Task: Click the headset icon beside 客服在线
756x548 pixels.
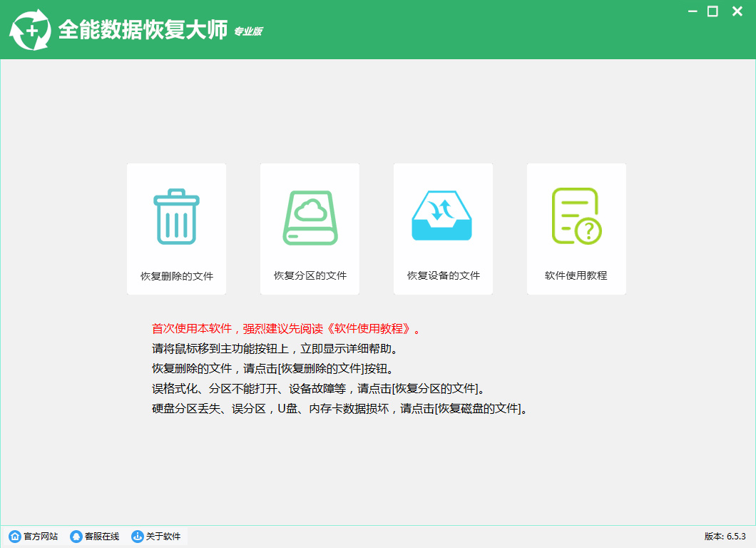Action: coord(76,537)
